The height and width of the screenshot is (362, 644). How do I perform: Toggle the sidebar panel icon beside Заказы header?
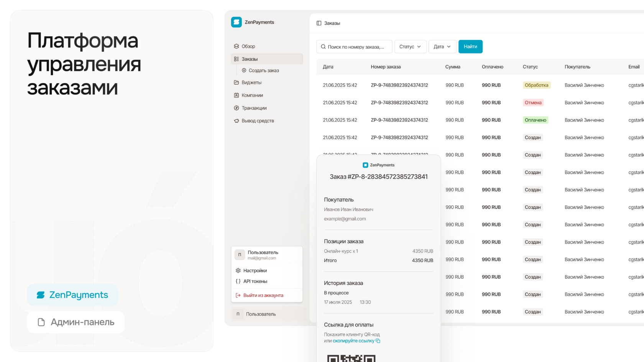(x=319, y=23)
